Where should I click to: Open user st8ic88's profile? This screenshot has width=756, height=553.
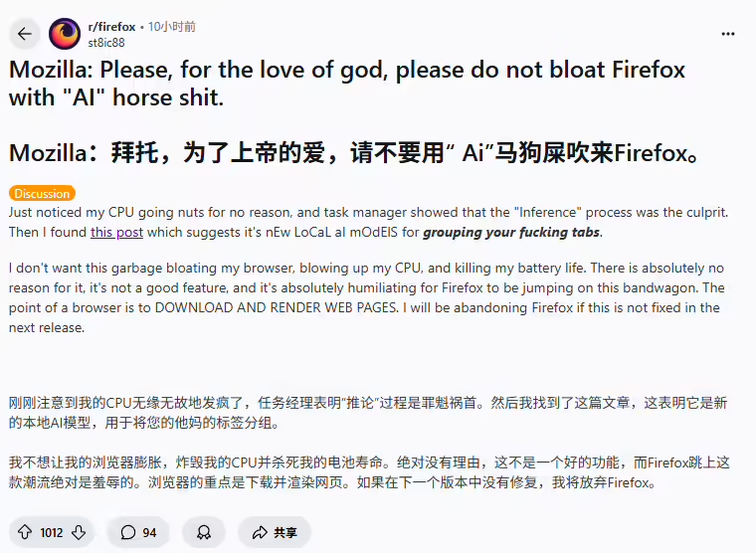click(x=106, y=42)
